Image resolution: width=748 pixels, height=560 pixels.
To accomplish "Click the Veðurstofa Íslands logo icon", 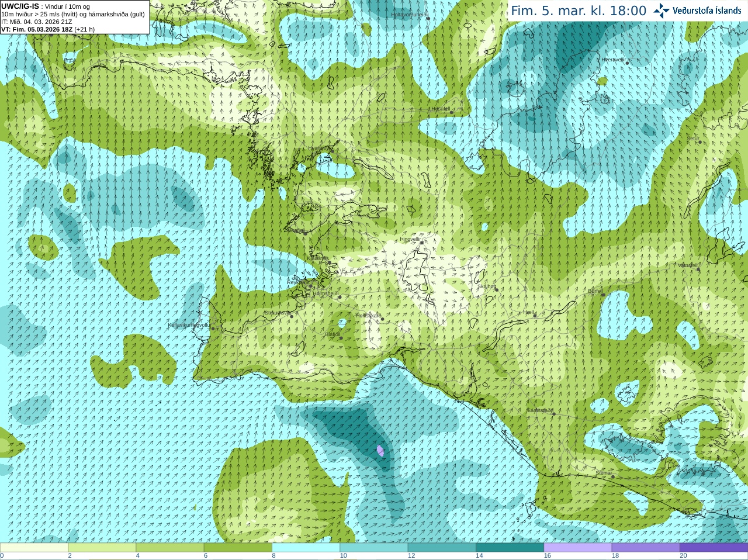I will (662, 11).
